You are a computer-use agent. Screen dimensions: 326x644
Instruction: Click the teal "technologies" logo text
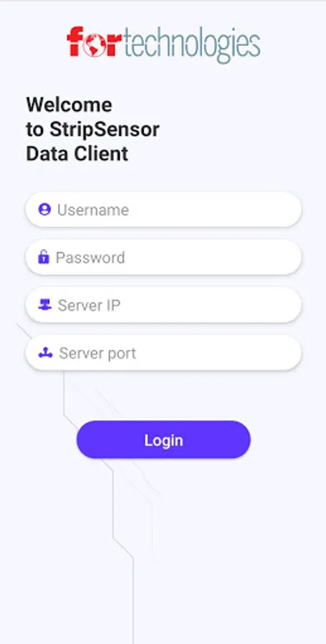tap(191, 44)
